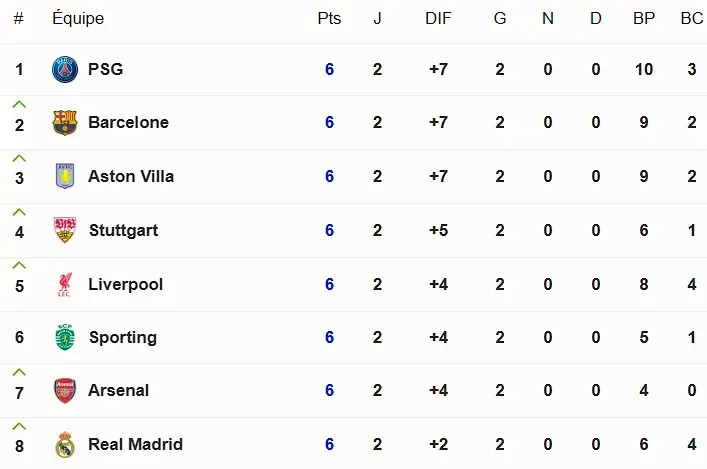The height and width of the screenshot is (469, 707).
Task: Click the Stuttgart club crest
Action: tap(65, 230)
